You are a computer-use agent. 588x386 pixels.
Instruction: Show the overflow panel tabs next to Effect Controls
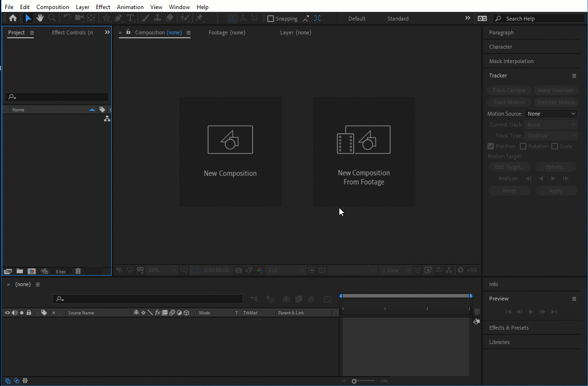(107, 32)
